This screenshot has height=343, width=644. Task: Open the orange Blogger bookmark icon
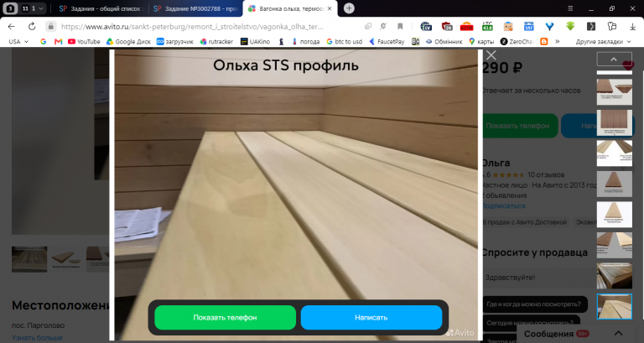point(544,41)
